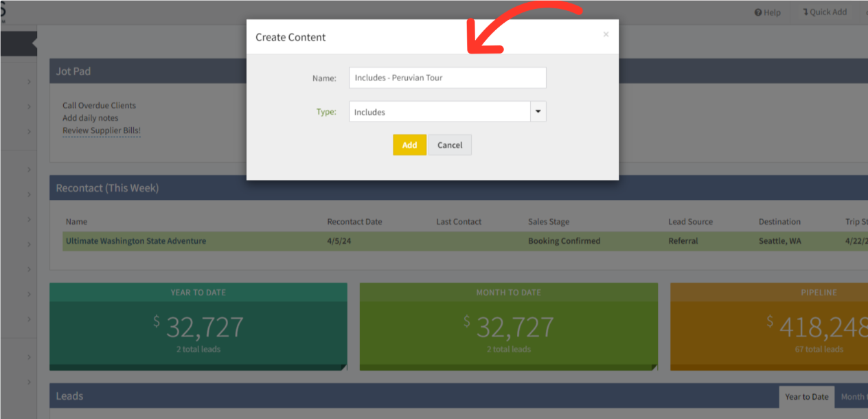Open the Month To Date stats card
868x419 pixels.
point(508,327)
